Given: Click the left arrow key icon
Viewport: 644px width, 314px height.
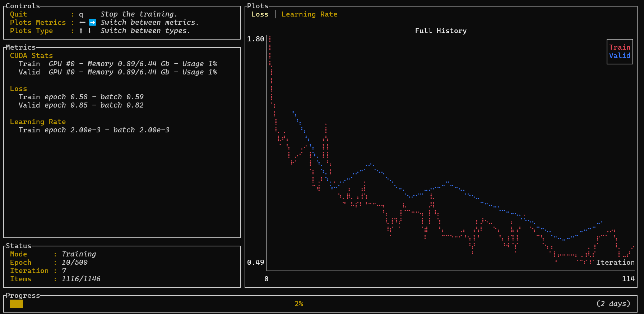Looking at the screenshot, I should click(x=83, y=22).
